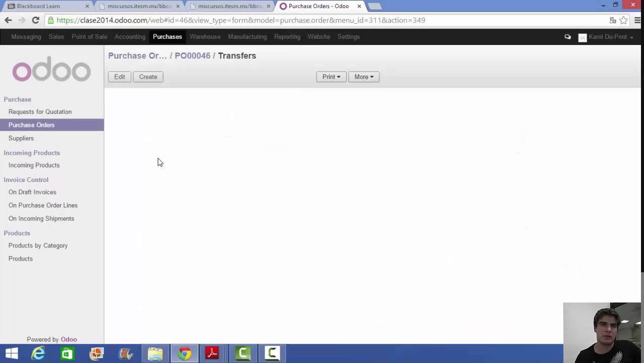This screenshot has height=363, width=644.
Task: Open Adobe Reader taskbar icon
Action: [212, 353]
